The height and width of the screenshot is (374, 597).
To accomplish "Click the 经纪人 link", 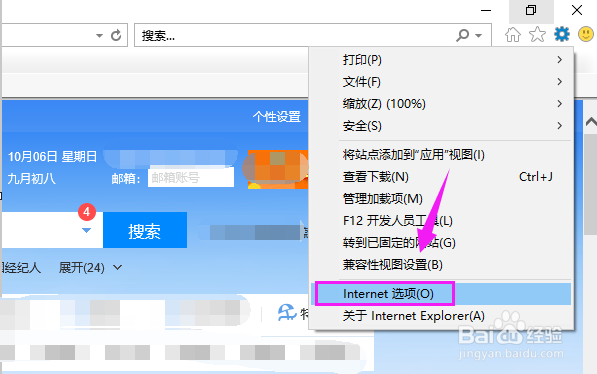I will point(22,268).
